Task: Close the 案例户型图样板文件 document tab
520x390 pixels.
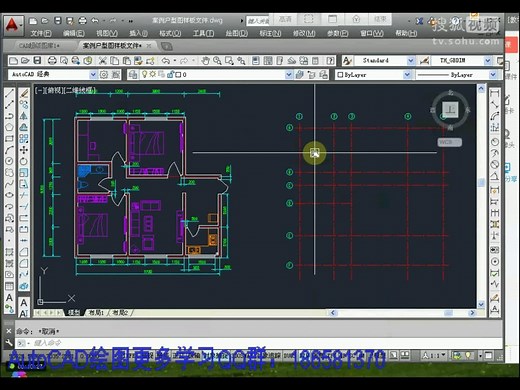Action: (x=149, y=46)
